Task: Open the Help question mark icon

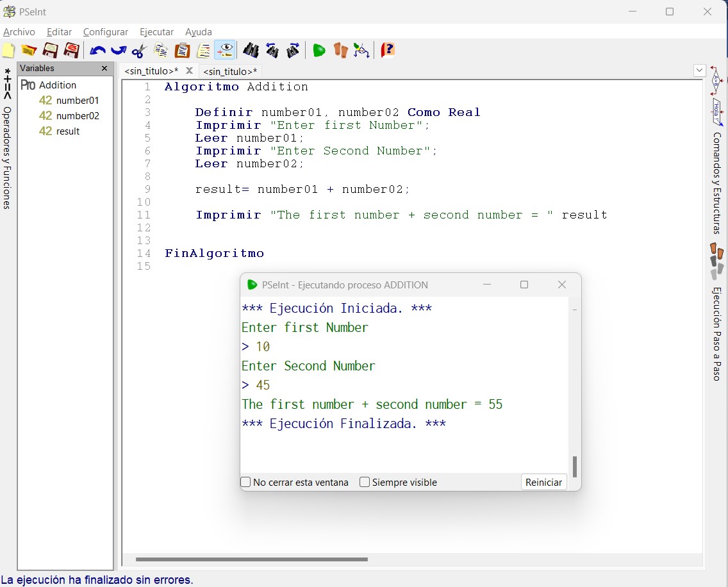Action: click(x=388, y=50)
